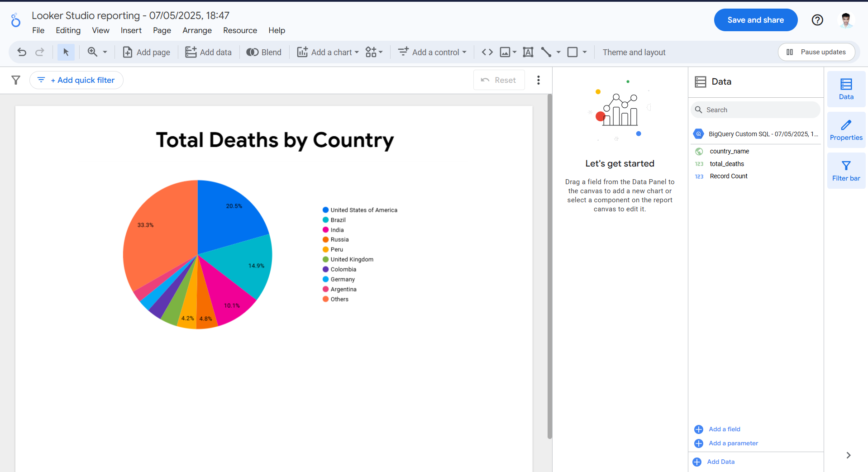
Task: Open the Add a chart dropdown
Action: pyautogui.click(x=328, y=52)
